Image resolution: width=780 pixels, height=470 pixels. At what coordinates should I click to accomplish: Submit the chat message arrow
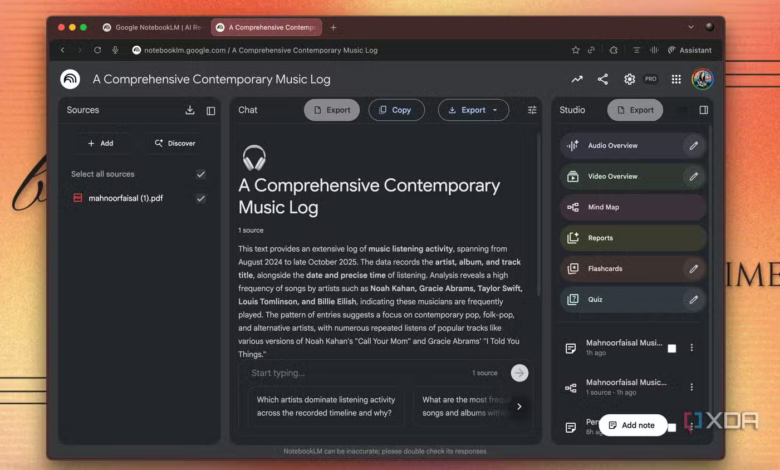[x=519, y=373]
